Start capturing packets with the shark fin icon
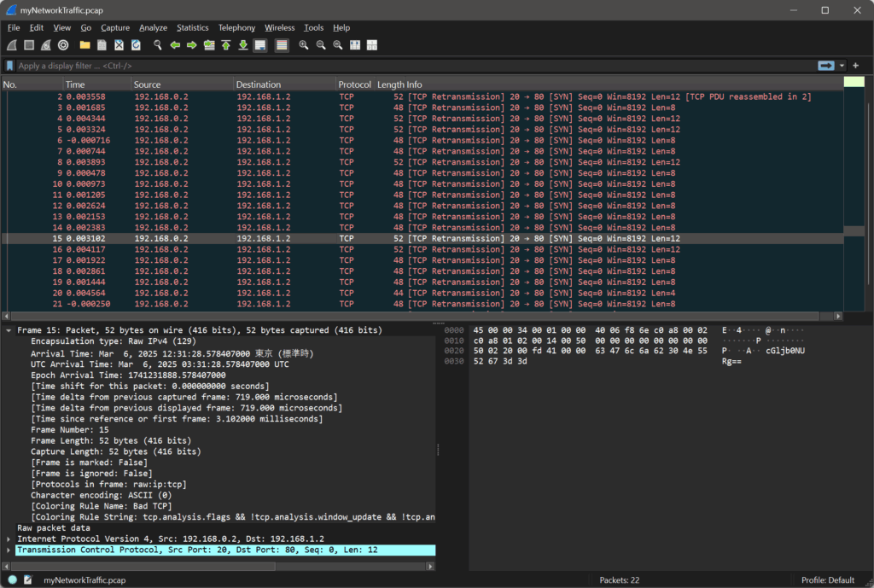874x588 pixels. pyautogui.click(x=12, y=45)
